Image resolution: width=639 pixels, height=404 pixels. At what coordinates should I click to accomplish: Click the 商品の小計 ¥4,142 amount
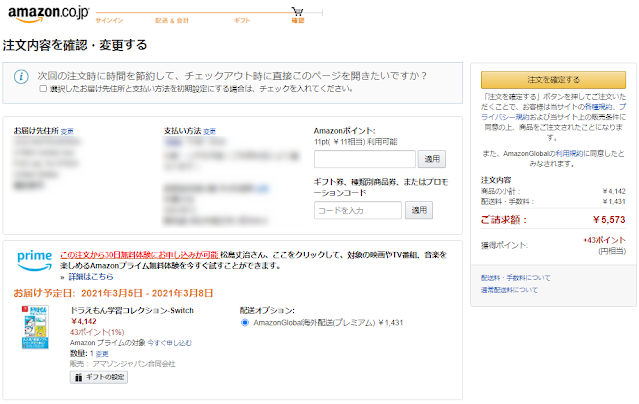click(x=614, y=191)
